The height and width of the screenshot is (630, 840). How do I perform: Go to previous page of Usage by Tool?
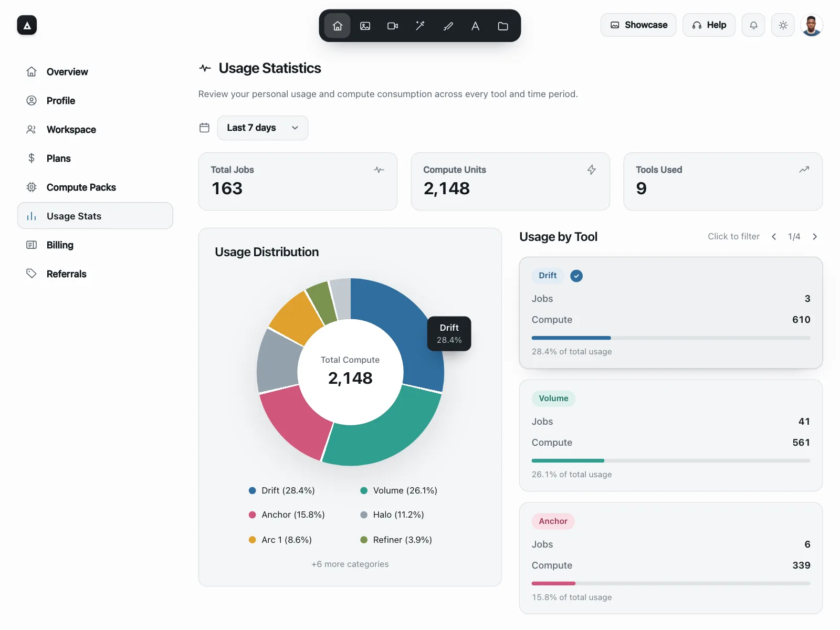tap(774, 237)
